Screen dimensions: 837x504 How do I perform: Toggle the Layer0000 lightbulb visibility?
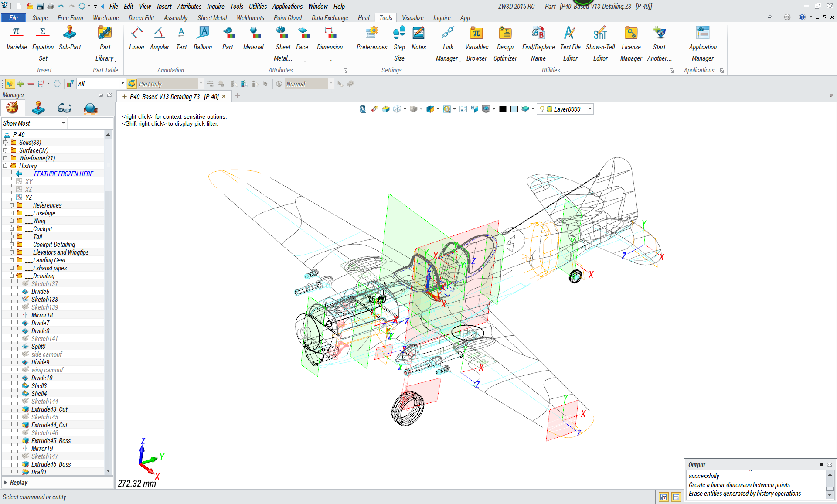542,109
